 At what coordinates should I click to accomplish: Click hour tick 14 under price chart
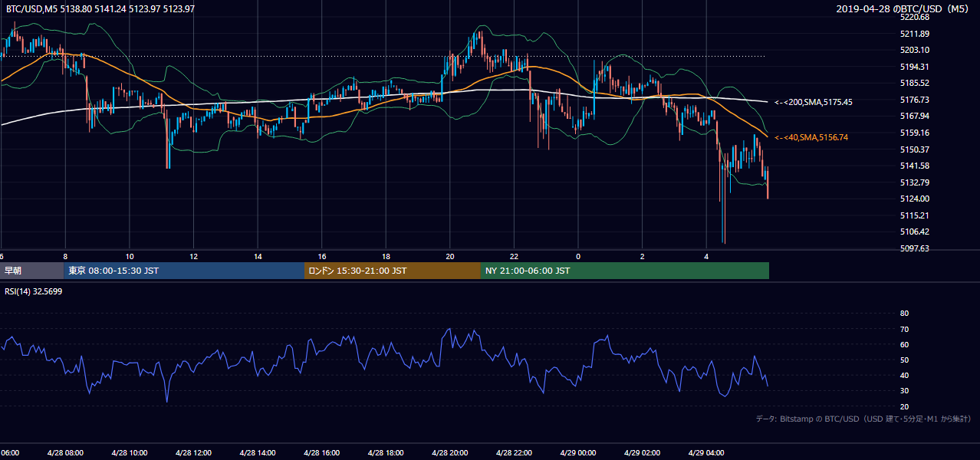point(258,257)
